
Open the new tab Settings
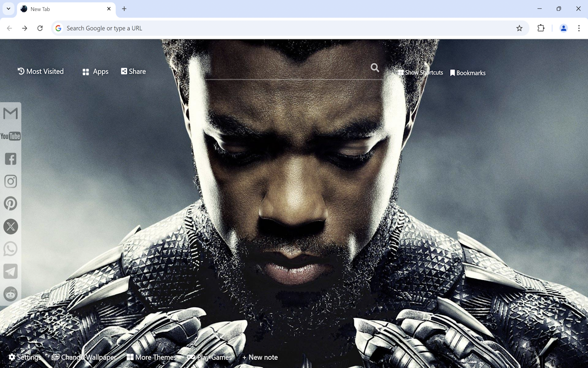[25, 357]
